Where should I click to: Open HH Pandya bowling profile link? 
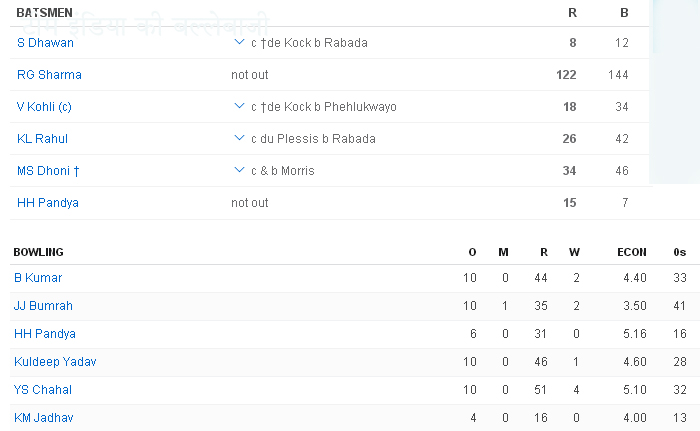click(45, 333)
